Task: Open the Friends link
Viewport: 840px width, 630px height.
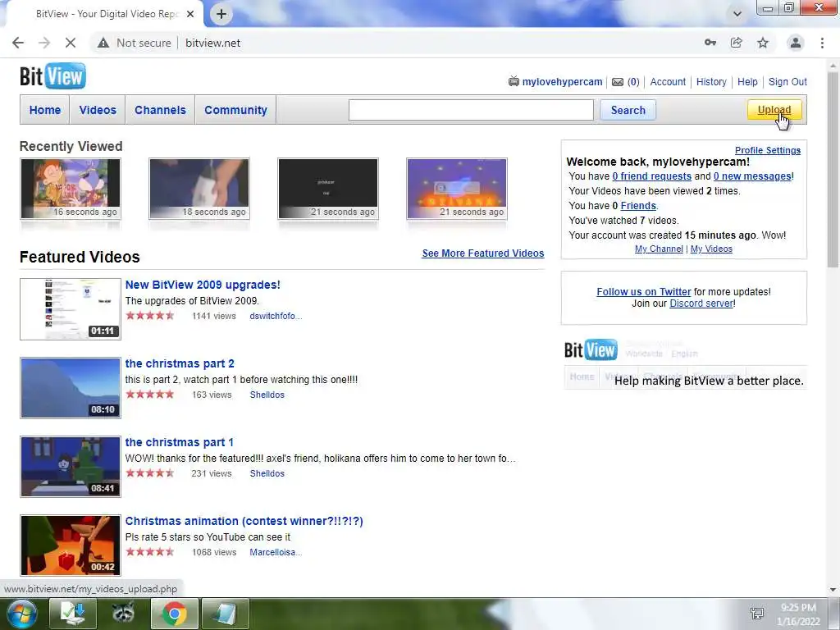Action: 638,206
